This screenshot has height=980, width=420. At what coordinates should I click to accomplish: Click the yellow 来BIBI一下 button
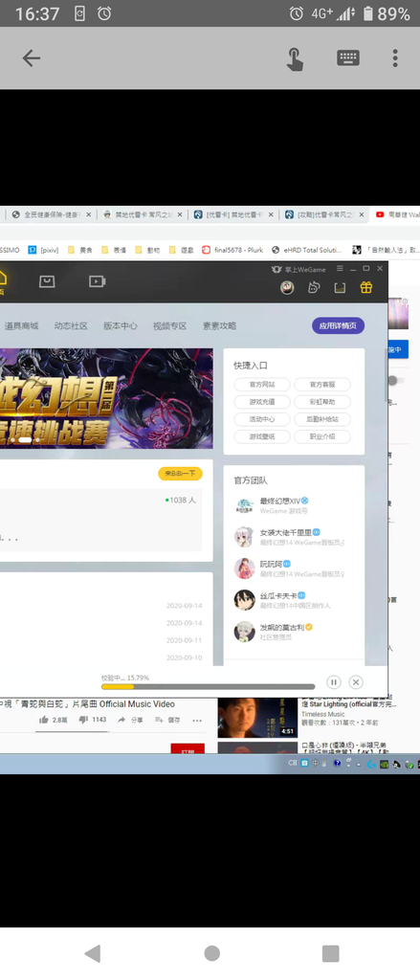(180, 474)
